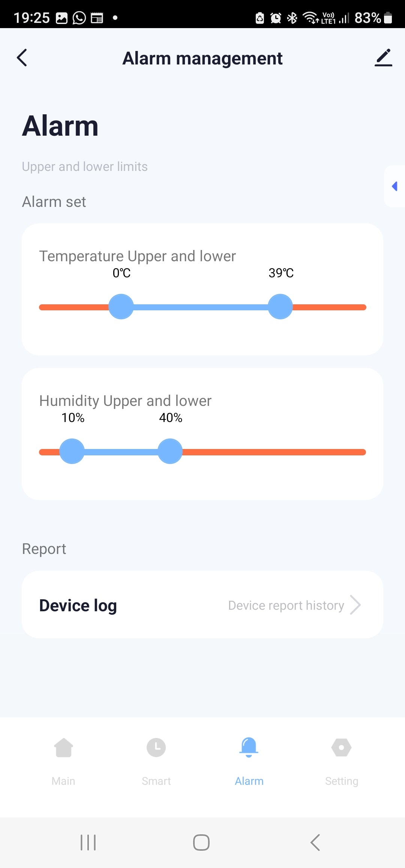Tap the Smart clock icon

click(156, 748)
